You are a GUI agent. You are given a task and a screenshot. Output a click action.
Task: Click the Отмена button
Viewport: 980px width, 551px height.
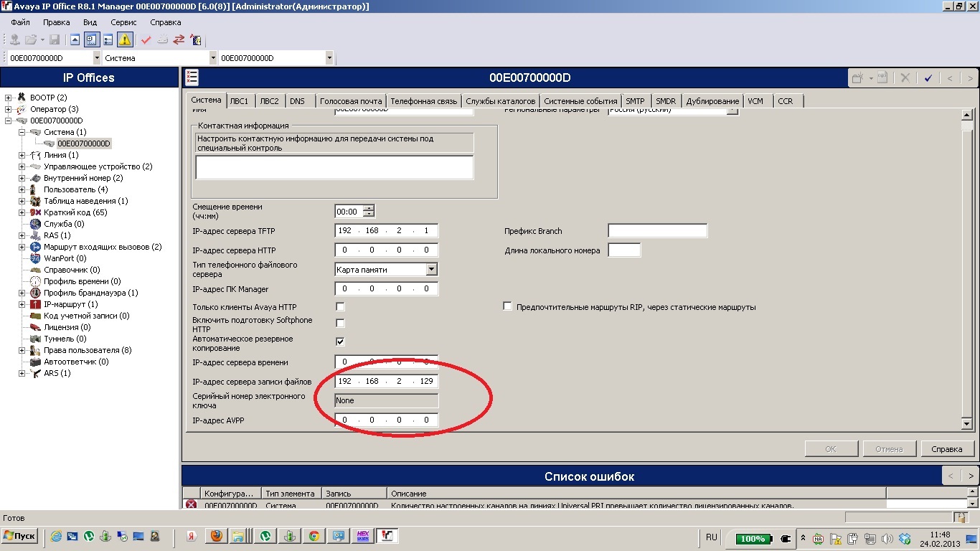(889, 449)
